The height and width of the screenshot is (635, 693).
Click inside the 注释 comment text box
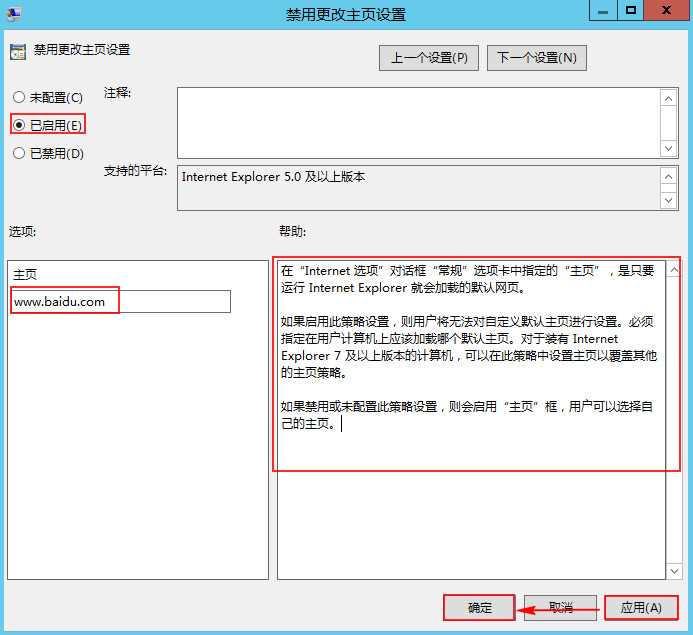[419, 123]
